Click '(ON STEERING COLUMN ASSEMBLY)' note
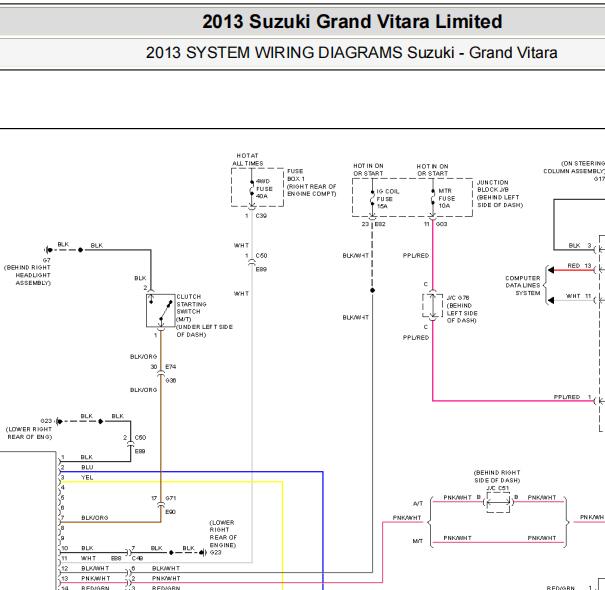Viewport: 605px width, 590px height. tap(574, 167)
